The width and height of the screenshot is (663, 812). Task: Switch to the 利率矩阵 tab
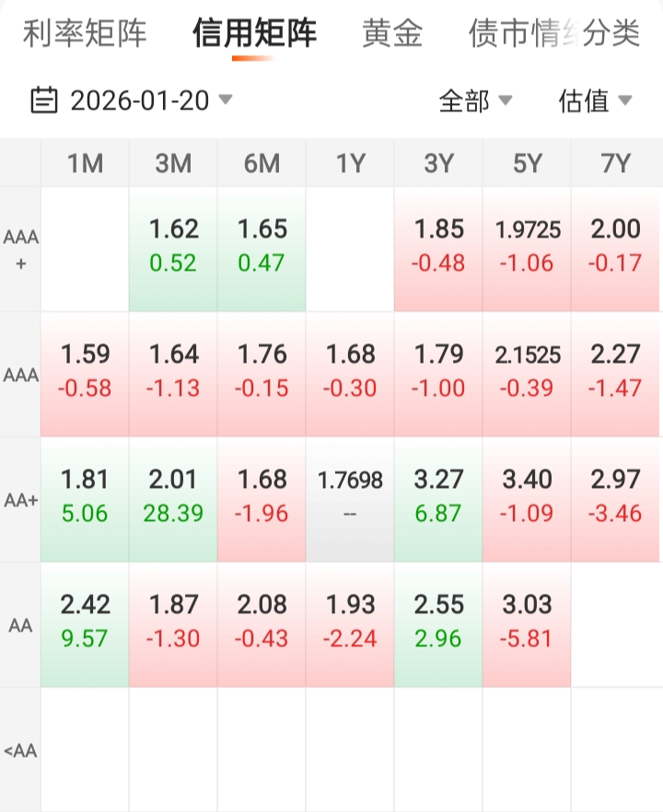[85, 34]
